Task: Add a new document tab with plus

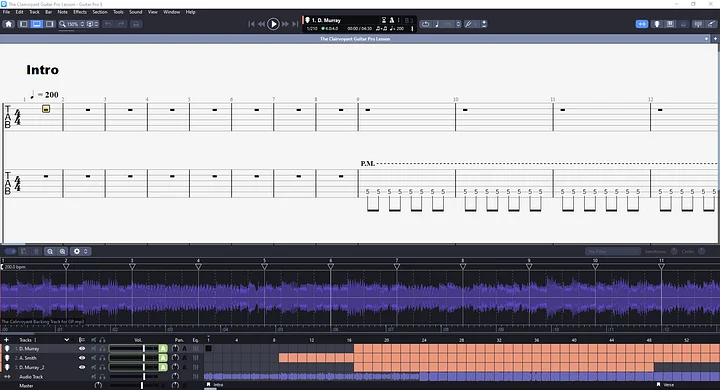Action: click(x=715, y=39)
